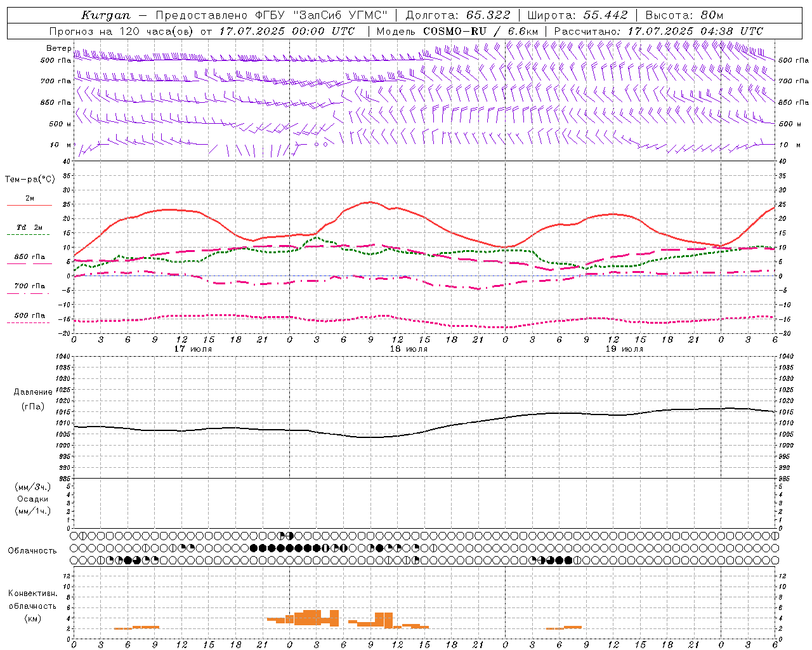Screen dimensions: 812x650
Task: Click the computed time Рассчитано: 17.07.2025 04:38 UTC
Action: click(x=658, y=31)
